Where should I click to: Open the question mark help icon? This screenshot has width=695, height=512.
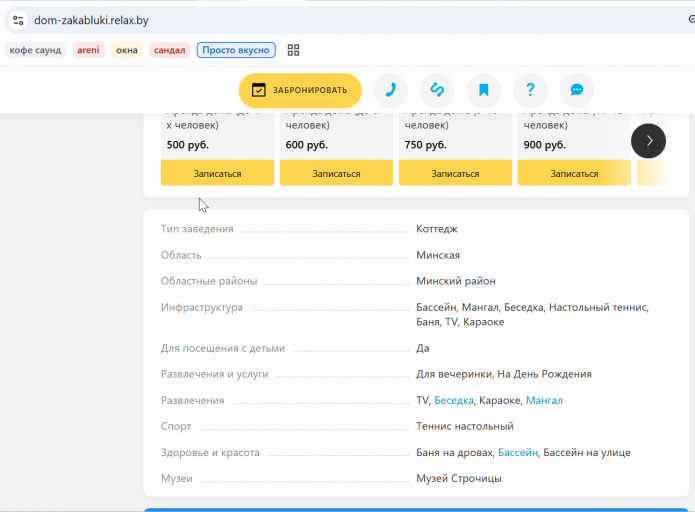click(x=530, y=90)
